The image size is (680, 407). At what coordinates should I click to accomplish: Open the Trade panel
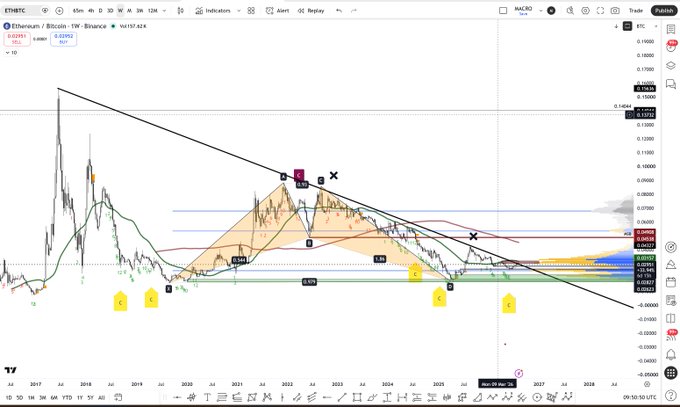pyautogui.click(x=636, y=10)
